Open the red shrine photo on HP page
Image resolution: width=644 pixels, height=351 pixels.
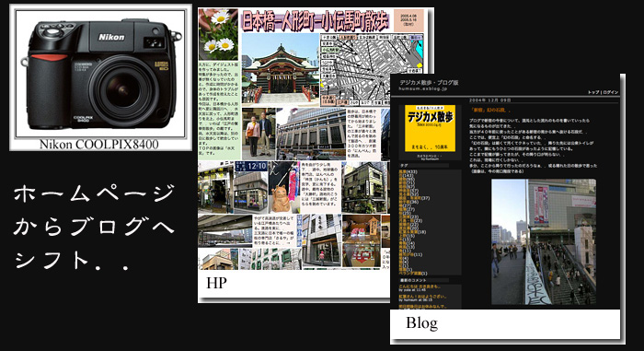click(280, 69)
